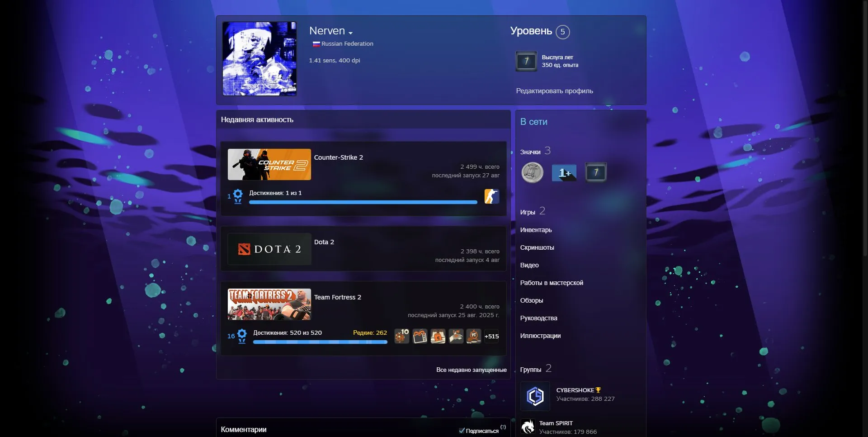Image resolution: width=868 pixels, height=437 pixels.
Task: Click the Russian Federation flag icon
Action: (x=316, y=44)
